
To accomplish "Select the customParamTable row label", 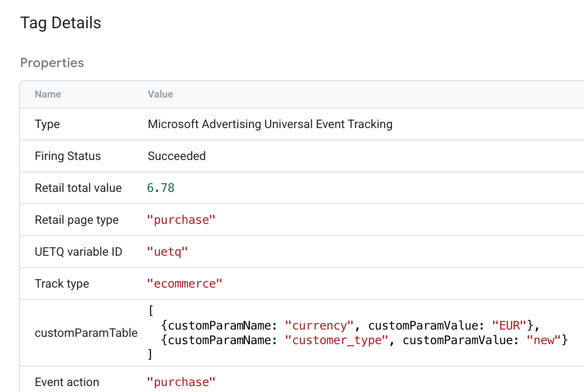I will click(86, 333).
